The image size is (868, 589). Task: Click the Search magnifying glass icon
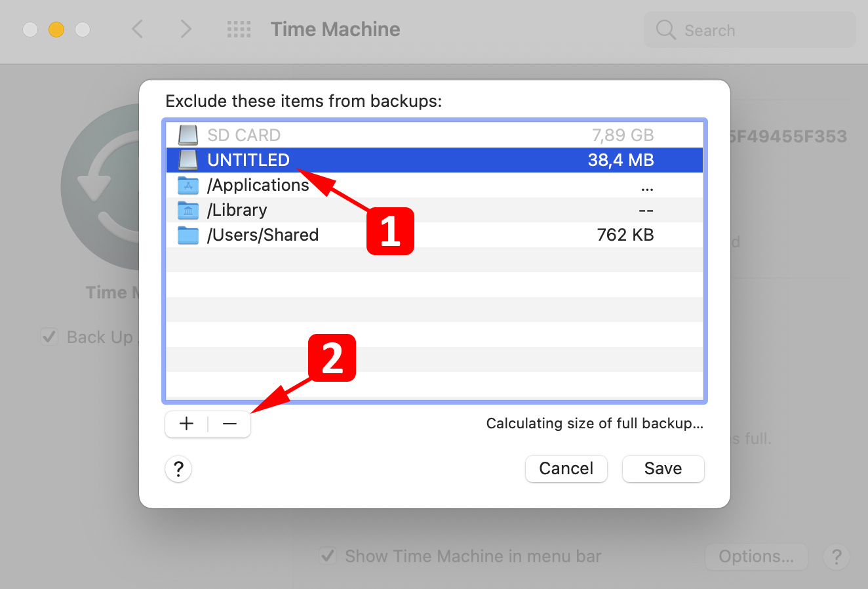point(665,30)
